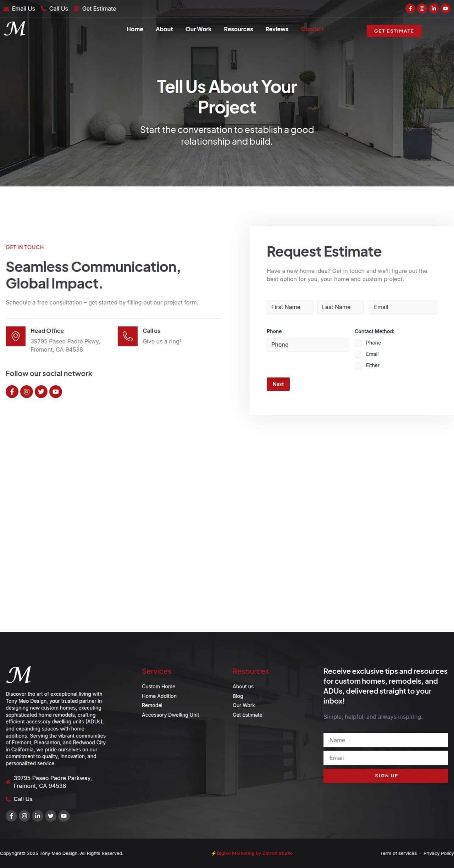
Task: Focus the First Name input field
Action: pyautogui.click(x=290, y=307)
